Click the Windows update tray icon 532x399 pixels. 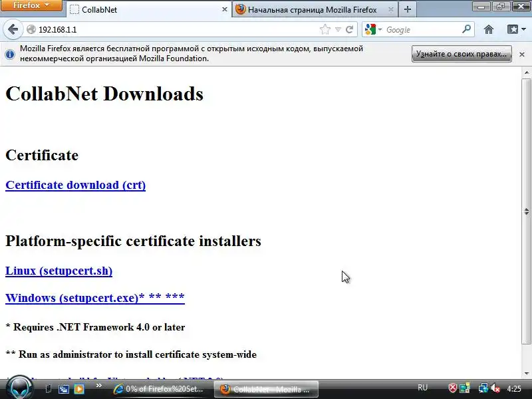464,388
